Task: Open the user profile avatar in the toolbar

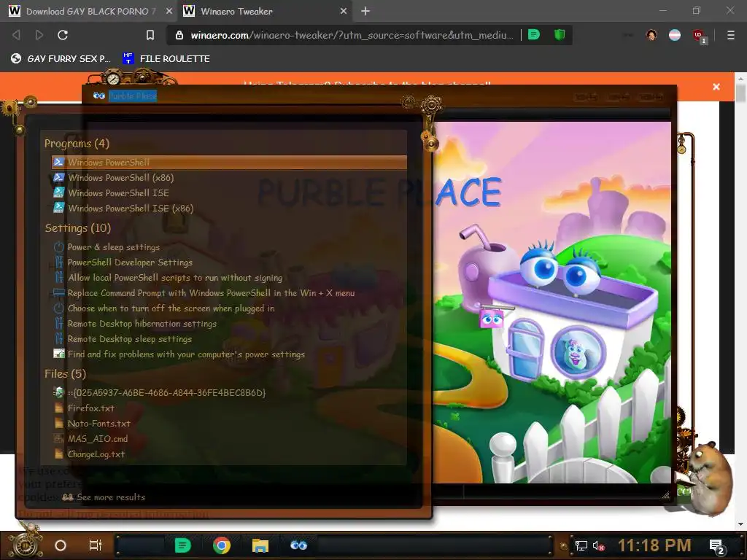Action: tap(651, 35)
